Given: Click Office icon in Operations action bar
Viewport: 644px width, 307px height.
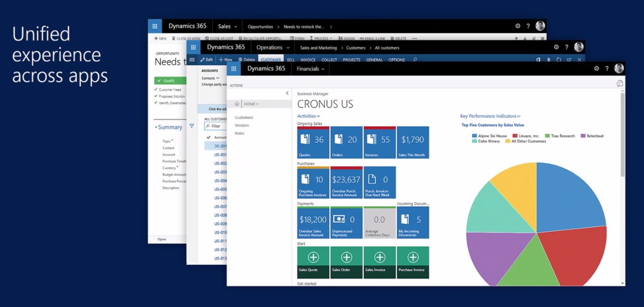Looking at the screenshot, I should (x=538, y=60).
